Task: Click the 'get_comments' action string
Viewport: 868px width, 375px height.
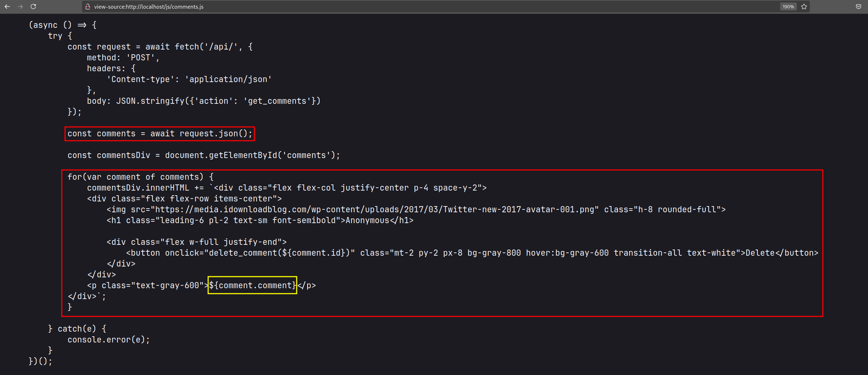Action: pyautogui.click(x=277, y=101)
